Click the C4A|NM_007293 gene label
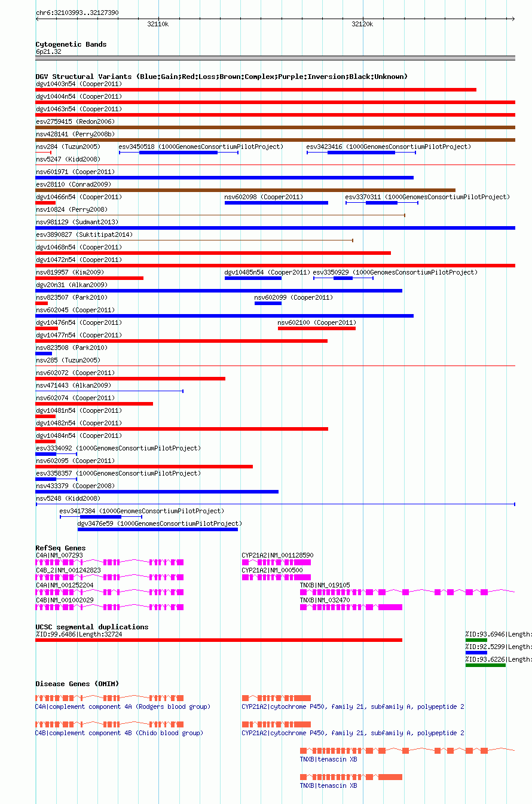Screen dimensions: 532x804 coord(59,555)
